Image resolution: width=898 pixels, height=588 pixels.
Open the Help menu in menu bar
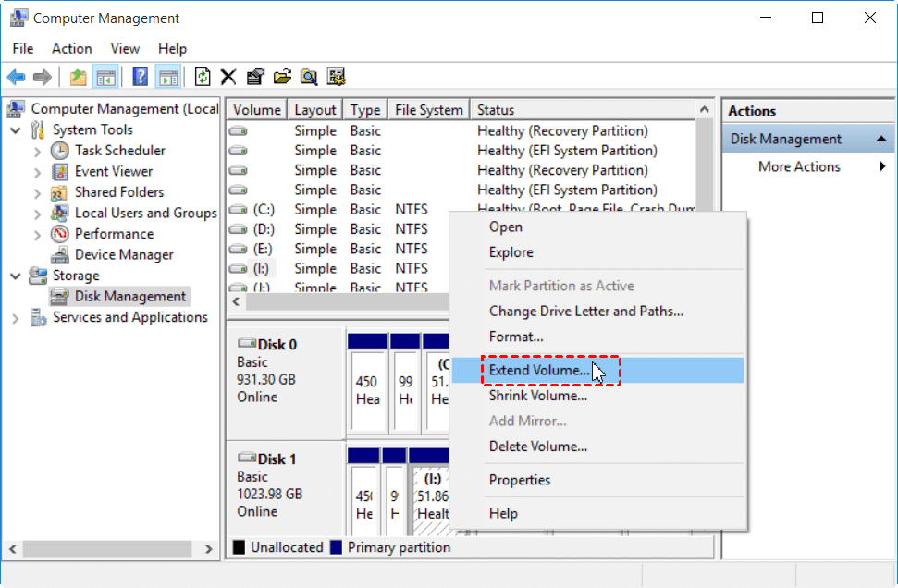pyautogui.click(x=172, y=49)
